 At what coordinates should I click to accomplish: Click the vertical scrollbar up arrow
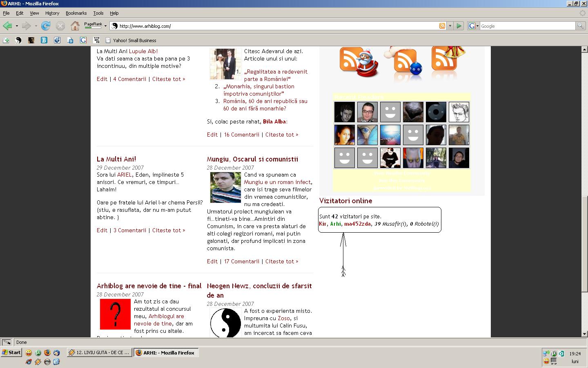tap(584, 49)
